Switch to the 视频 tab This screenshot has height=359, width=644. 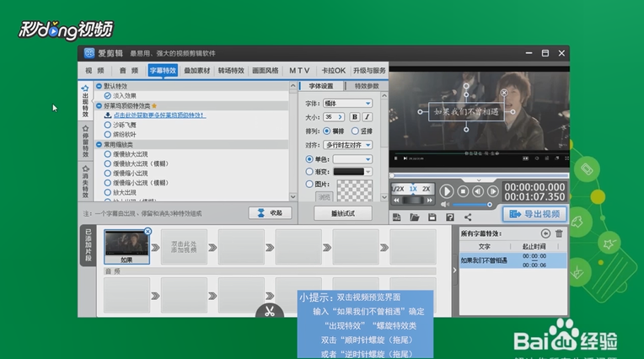pos(94,71)
